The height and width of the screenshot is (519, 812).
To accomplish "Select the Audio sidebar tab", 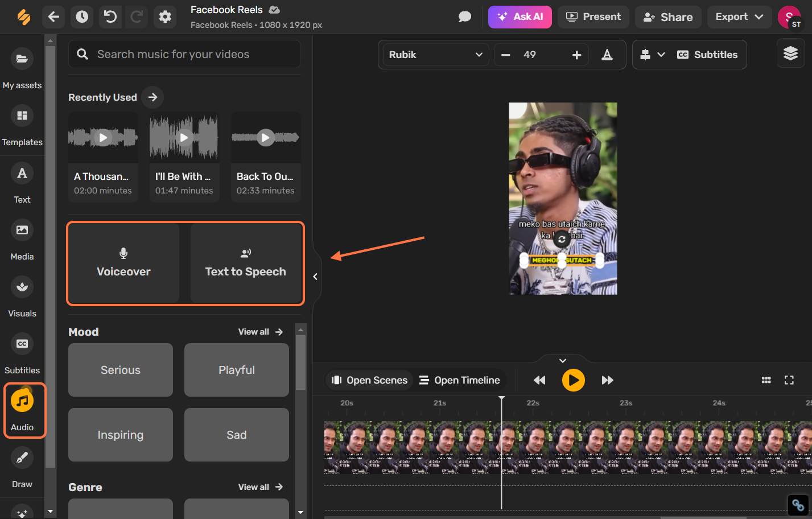I will tap(22, 410).
